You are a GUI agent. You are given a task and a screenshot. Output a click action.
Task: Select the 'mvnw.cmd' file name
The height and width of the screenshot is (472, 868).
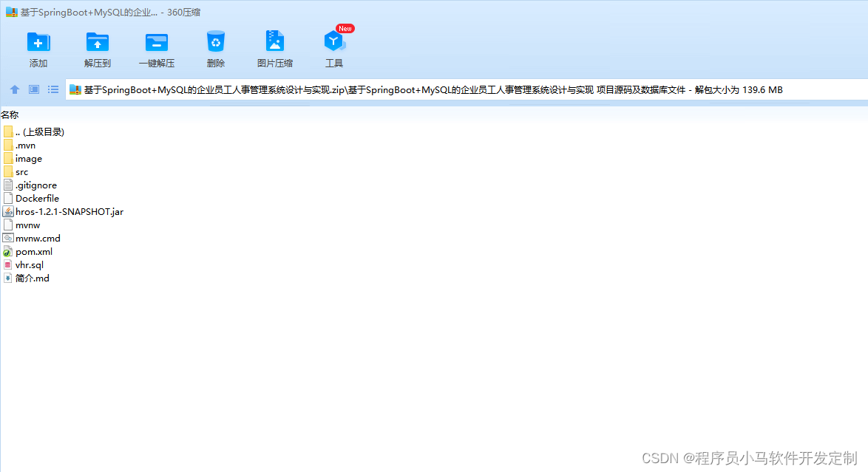tap(38, 238)
